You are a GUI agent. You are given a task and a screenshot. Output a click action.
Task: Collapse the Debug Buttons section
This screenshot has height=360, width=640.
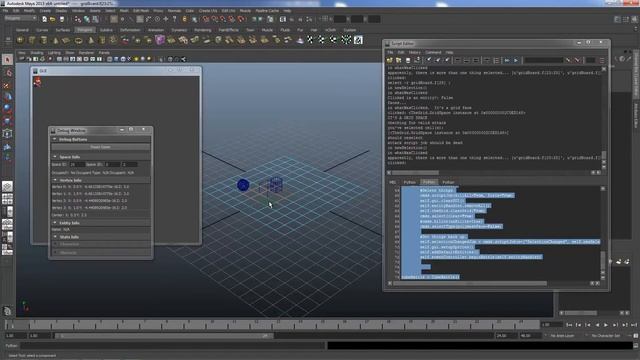[x=55, y=139]
